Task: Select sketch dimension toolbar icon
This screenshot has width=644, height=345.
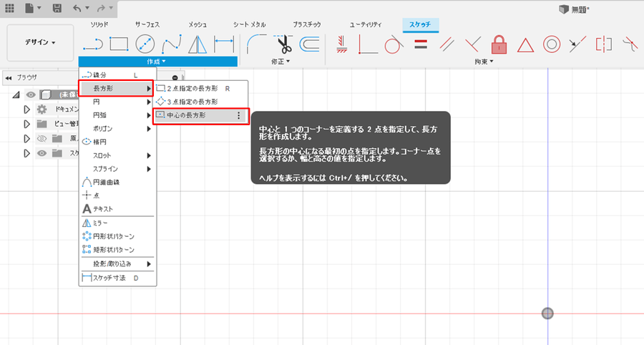Action: point(224,44)
